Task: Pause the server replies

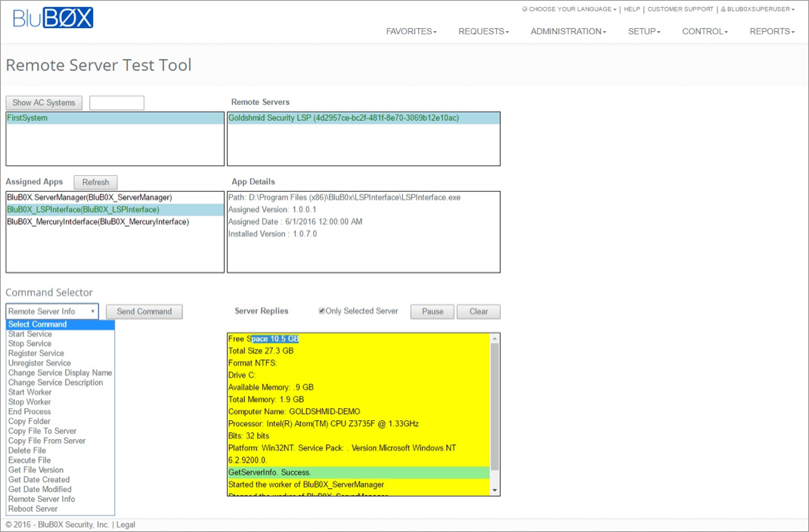Action: tap(432, 311)
